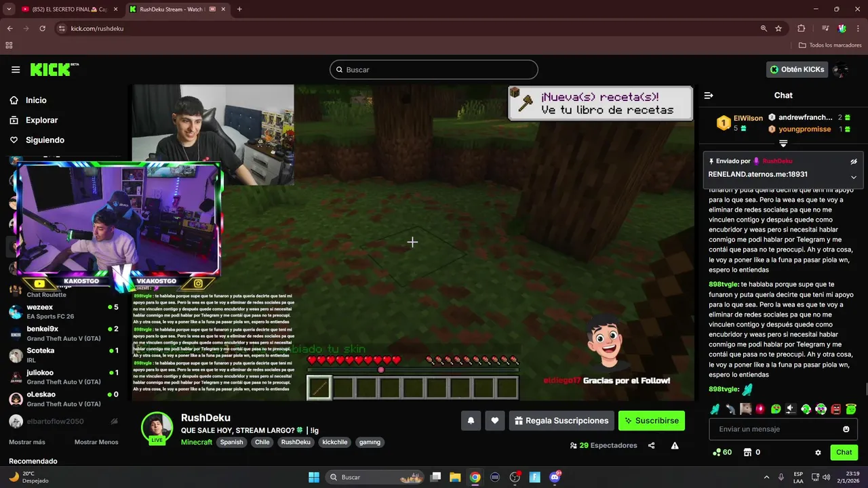Toggle notifications bell for RushDeku
868x488 pixels.
click(x=471, y=421)
